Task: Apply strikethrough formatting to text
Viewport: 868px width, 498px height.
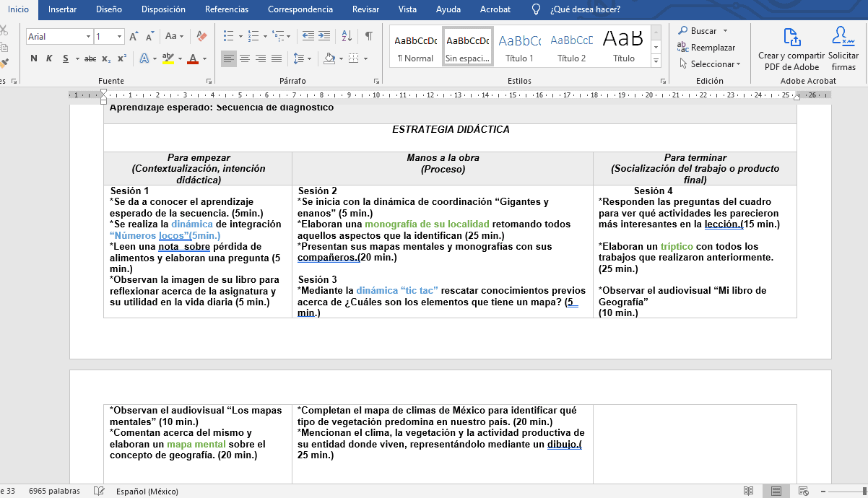Action: point(90,58)
